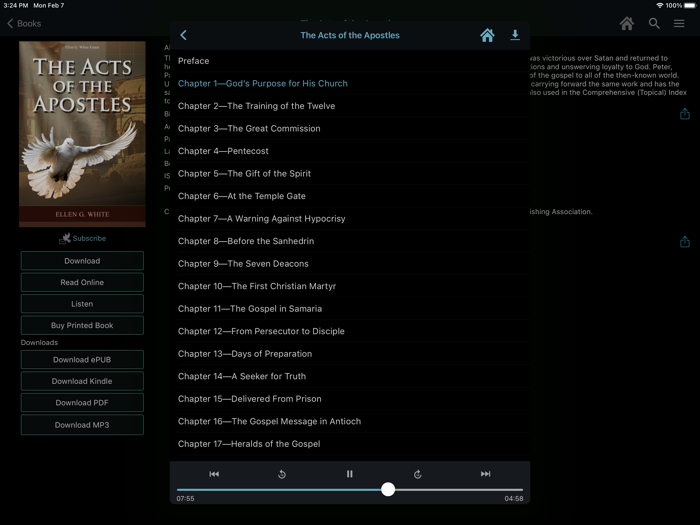Choose Chapter 6—At the Temple Gate
The image size is (700, 525).
click(350, 196)
